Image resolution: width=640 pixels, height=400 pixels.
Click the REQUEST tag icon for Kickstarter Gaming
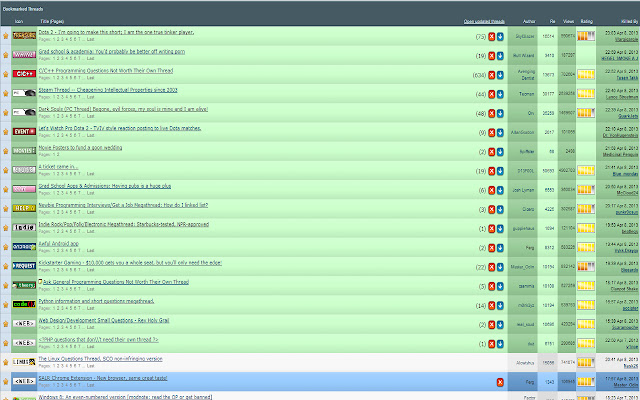click(x=23, y=265)
